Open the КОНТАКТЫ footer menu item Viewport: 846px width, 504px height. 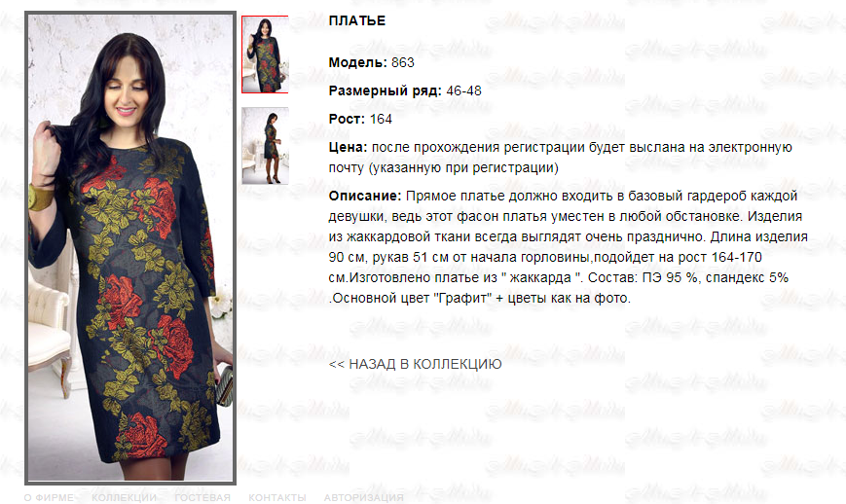point(277,497)
